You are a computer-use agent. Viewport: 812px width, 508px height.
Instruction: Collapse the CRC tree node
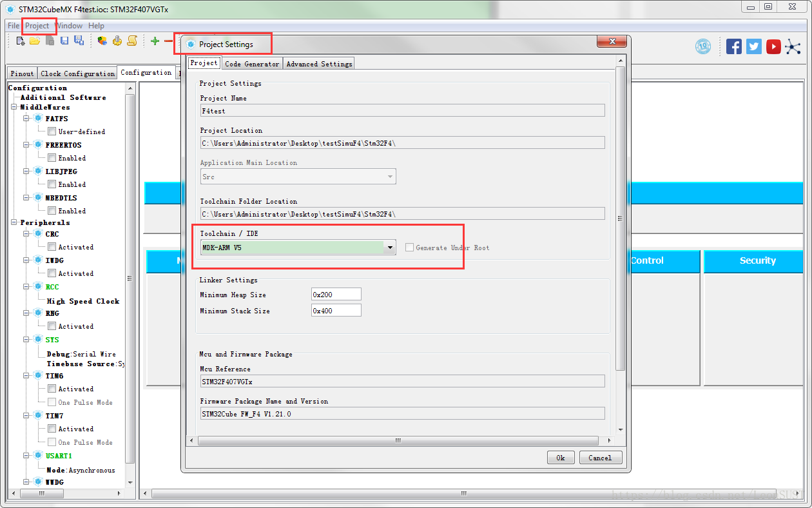(x=27, y=234)
